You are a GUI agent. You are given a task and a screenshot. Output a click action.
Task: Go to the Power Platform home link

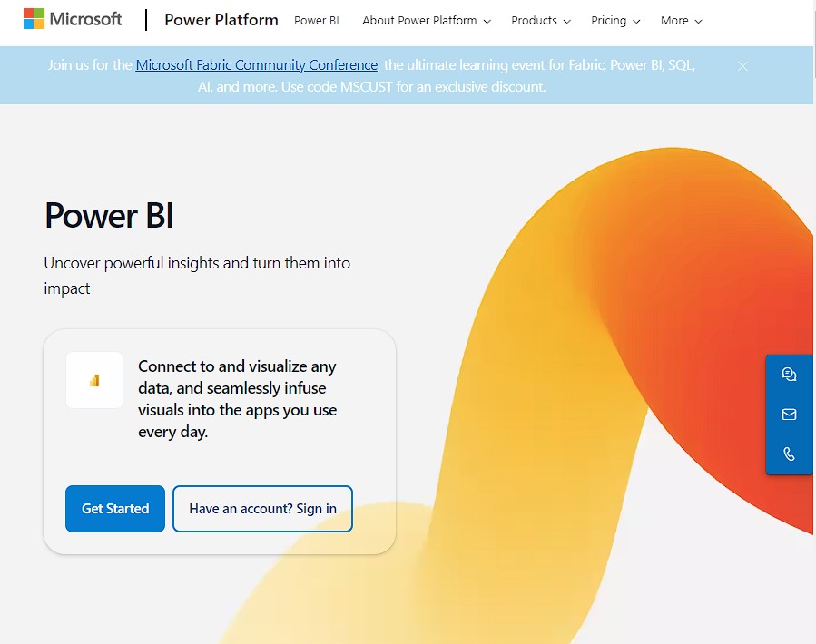(x=221, y=20)
